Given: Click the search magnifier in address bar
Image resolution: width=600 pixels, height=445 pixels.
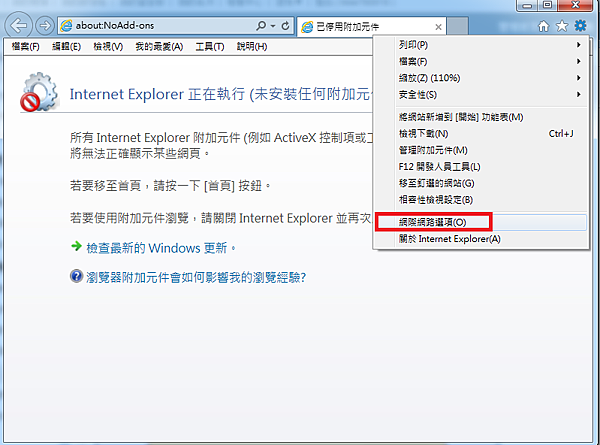Looking at the screenshot, I should click(261, 26).
